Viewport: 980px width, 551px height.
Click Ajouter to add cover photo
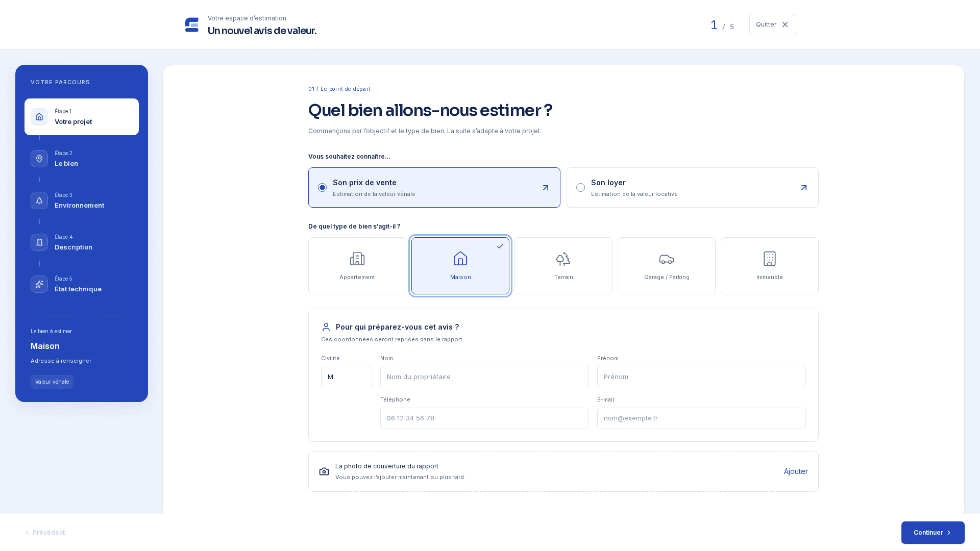coord(796,471)
